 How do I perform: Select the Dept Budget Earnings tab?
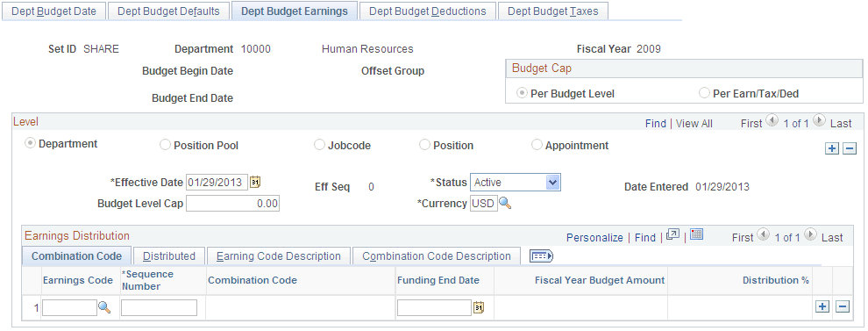point(295,11)
